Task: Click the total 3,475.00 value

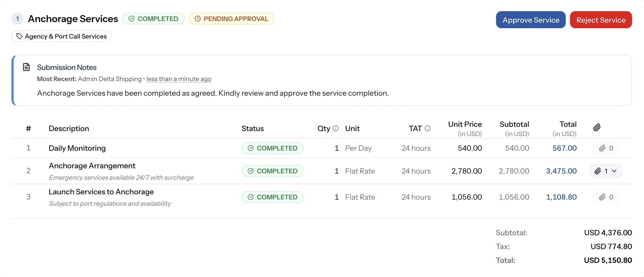Action: point(561,171)
